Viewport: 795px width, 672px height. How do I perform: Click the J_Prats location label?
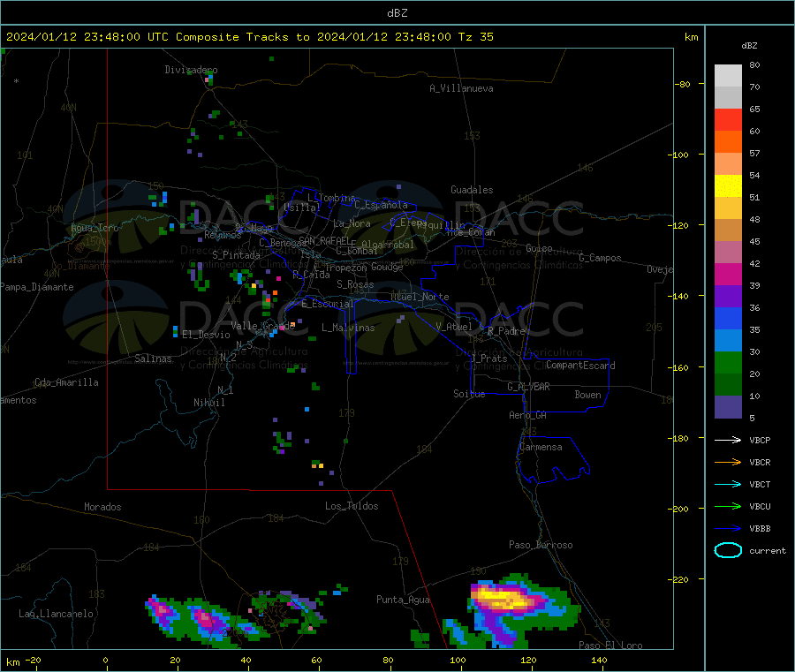tap(489, 359)
